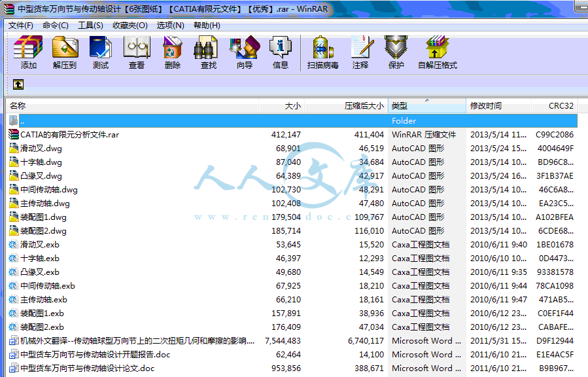Click CRC32 value 4004649F
588x377 pixels.
point(555,148)
